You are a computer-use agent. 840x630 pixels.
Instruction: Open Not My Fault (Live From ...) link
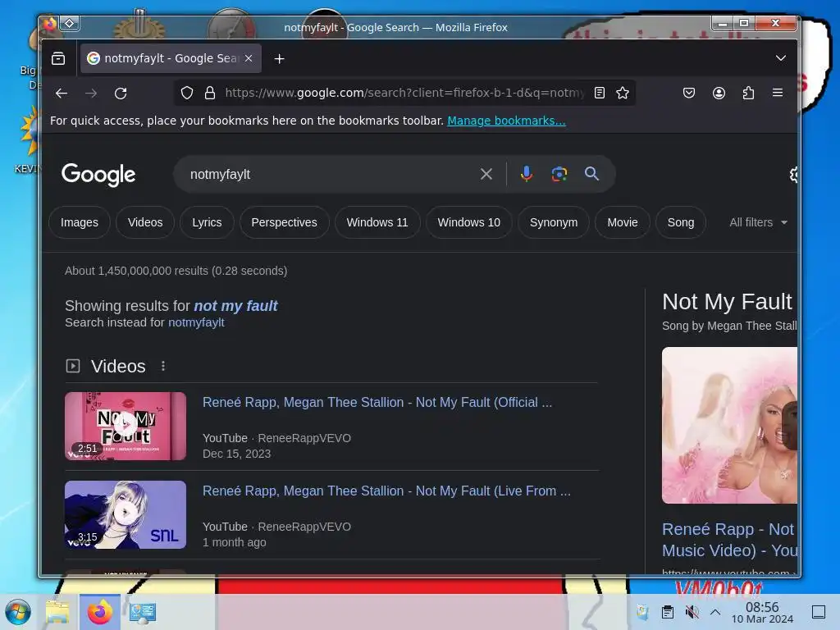386,491
